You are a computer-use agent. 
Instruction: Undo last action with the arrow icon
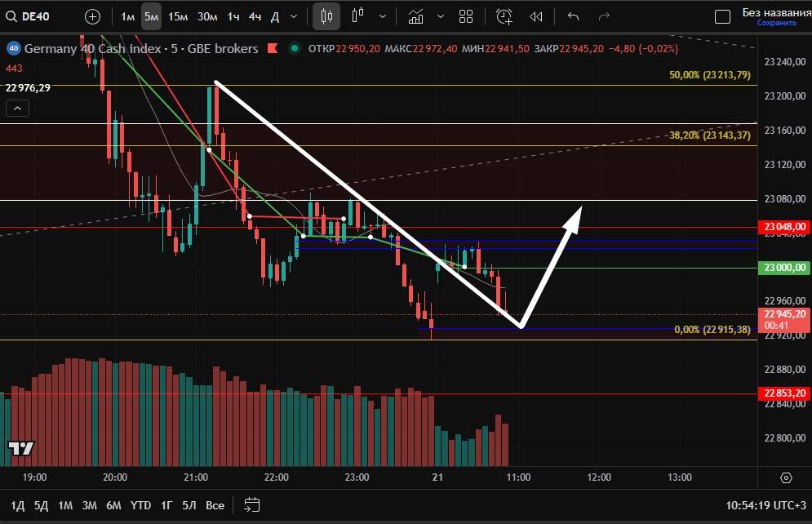point(573,16)
